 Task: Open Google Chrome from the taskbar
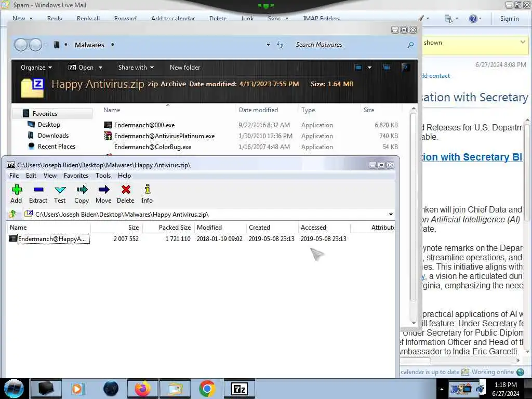point(207,389)
